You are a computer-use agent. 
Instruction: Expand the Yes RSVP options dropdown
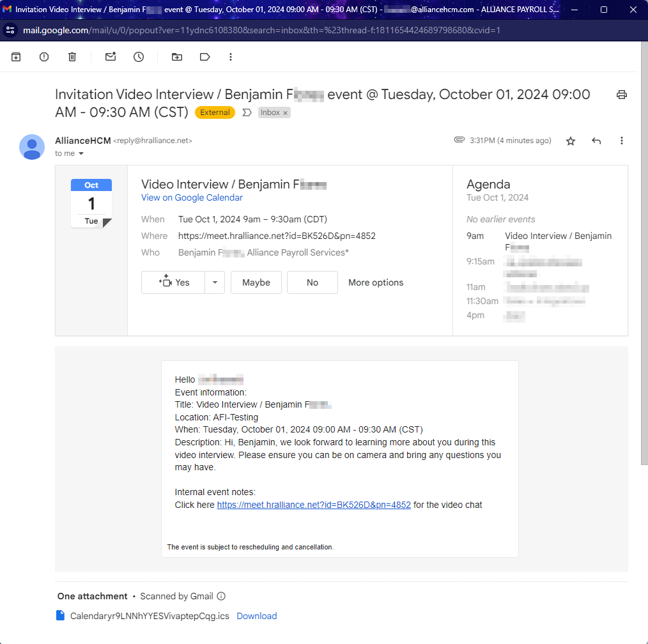[x=215, y=282]
